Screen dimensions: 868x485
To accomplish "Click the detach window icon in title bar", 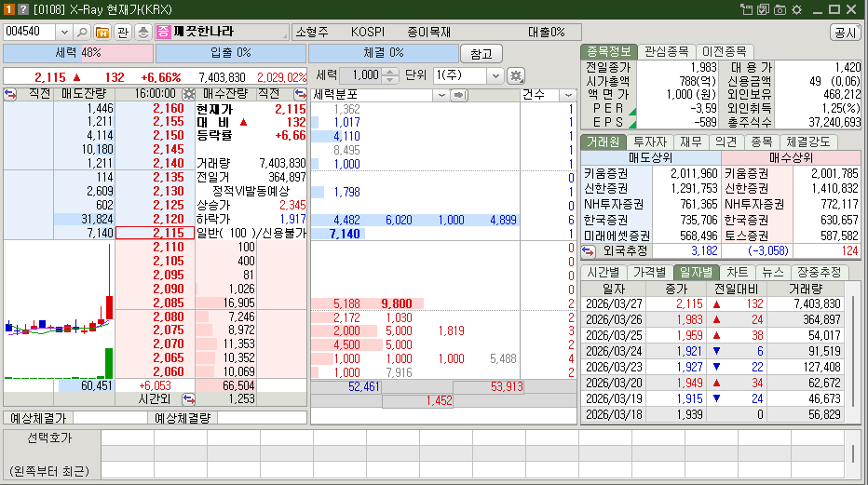I will [746, 9].
